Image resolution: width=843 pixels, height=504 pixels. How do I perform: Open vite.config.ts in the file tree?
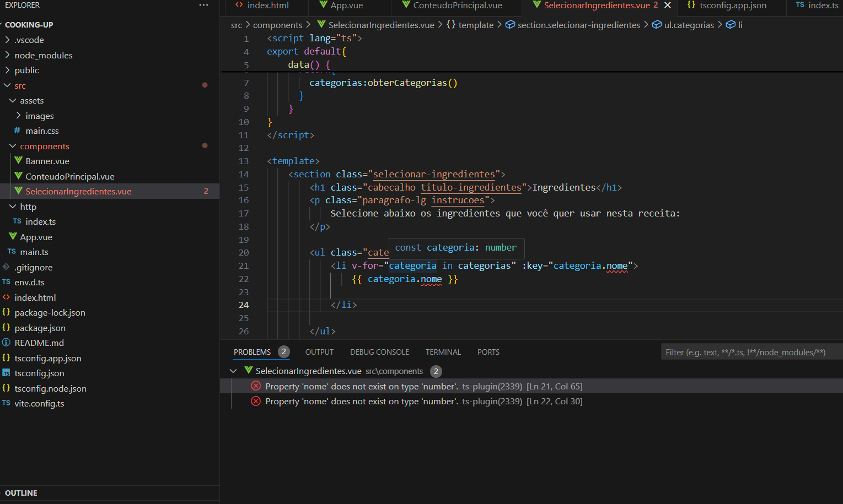click(39, 403)
